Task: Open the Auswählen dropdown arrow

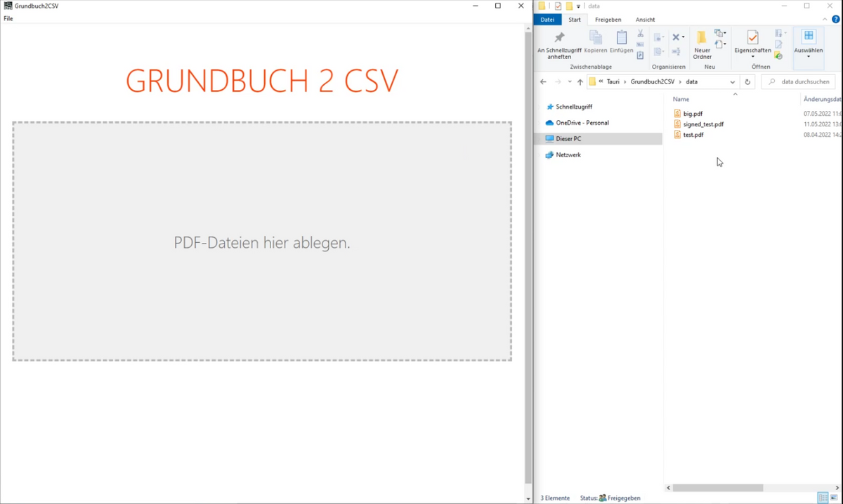Action: (809, 57)
